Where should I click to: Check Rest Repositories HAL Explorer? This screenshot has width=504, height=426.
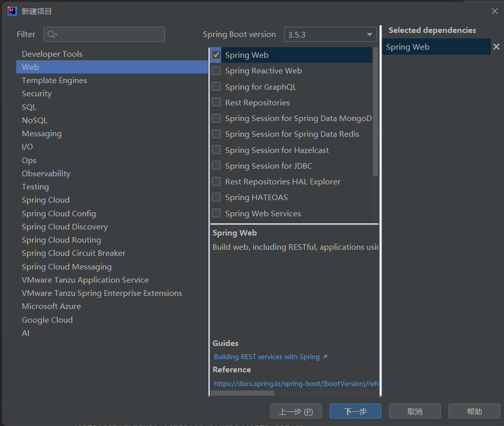[216, 181]
